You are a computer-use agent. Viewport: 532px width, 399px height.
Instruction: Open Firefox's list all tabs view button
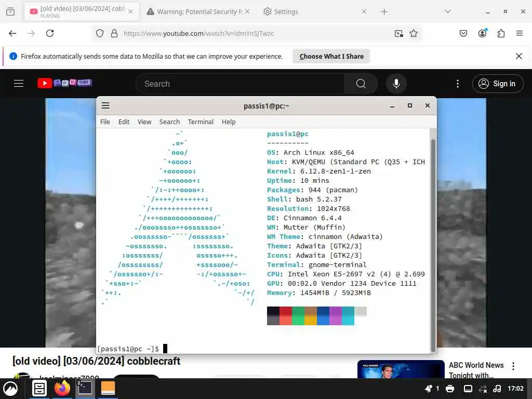click(10, 12)
